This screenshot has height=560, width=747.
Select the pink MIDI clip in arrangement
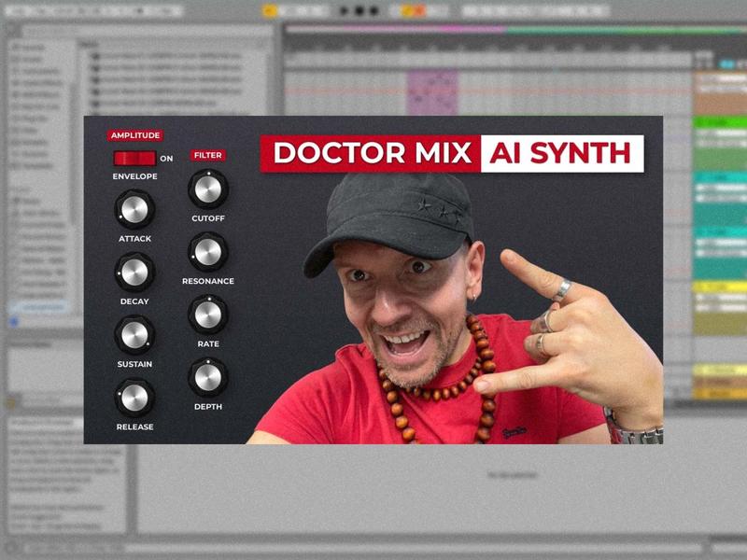click(x=432, y=92)
